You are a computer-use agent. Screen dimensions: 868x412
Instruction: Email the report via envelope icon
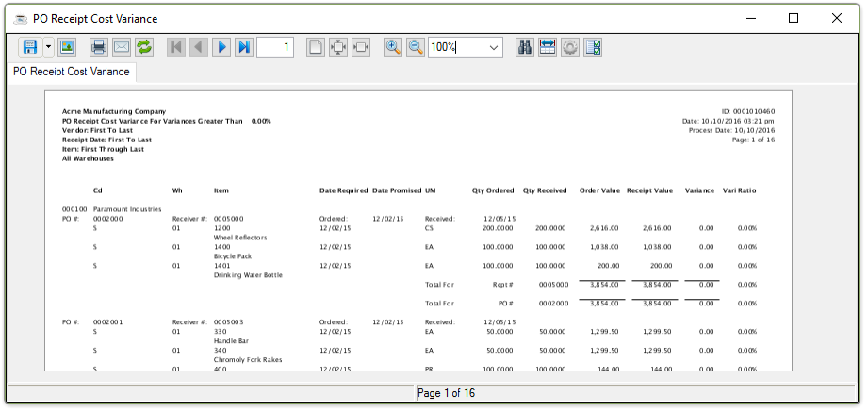point(122,47)
